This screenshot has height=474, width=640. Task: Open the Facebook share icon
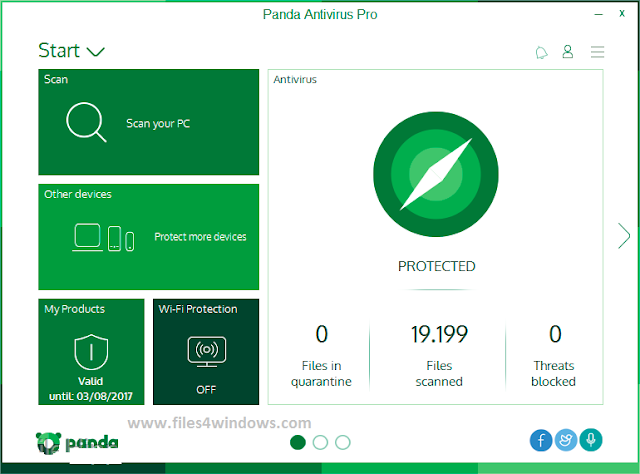[541, 440]
